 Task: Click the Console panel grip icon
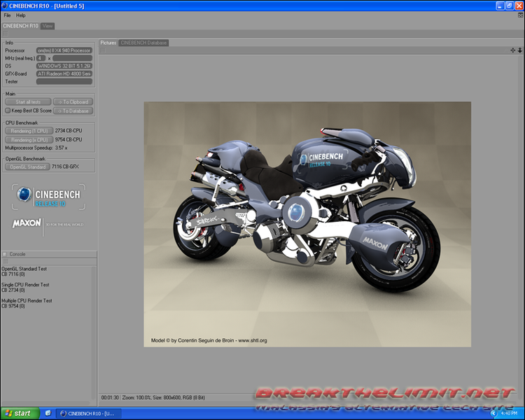point(6,261)
